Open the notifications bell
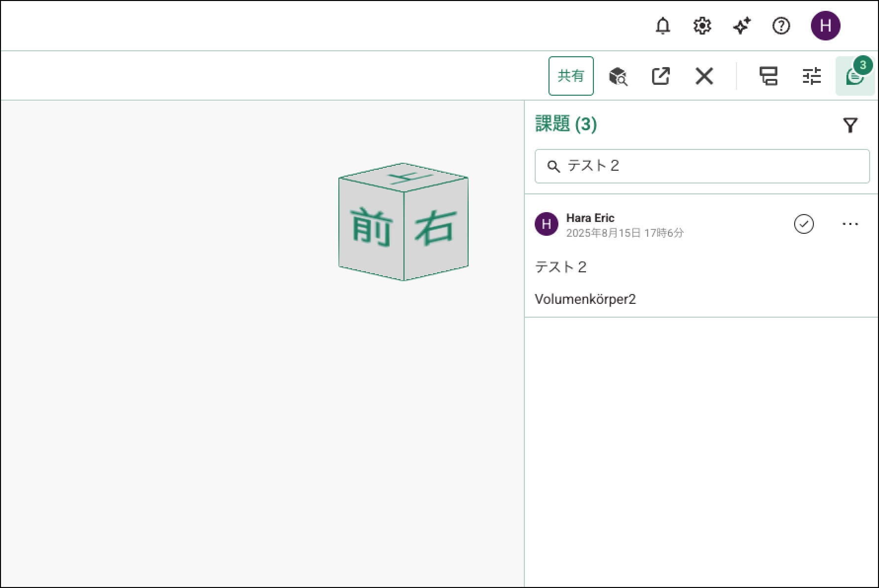The width and height of the screenshot is (879, 588). pos(662,26)
